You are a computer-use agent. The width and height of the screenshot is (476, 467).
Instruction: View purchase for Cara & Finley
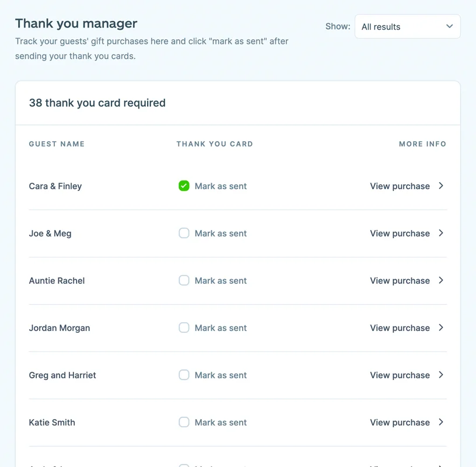click(x=400, y=186)
